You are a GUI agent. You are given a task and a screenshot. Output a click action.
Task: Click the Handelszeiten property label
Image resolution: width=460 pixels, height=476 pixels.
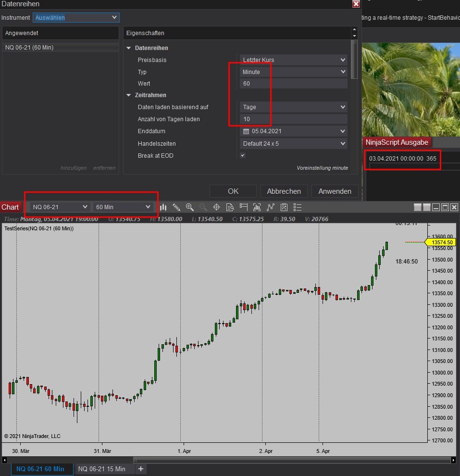click(x=157, y=144)
